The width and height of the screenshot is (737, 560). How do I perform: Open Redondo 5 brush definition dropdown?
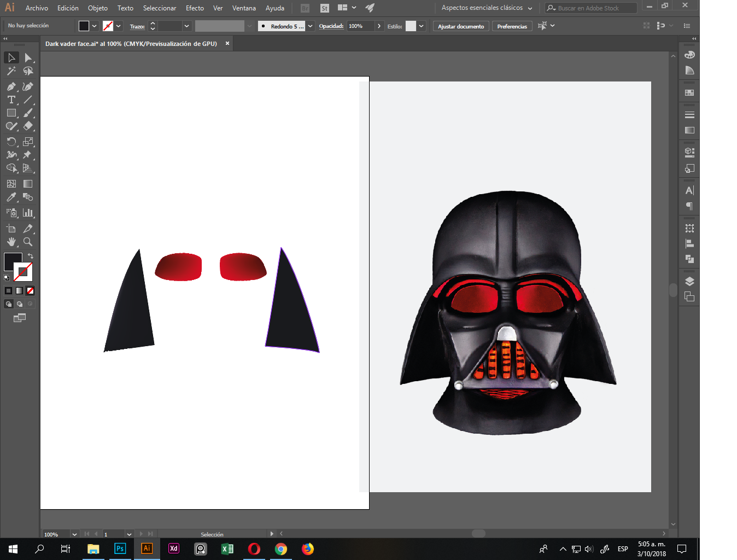point(311,26)
